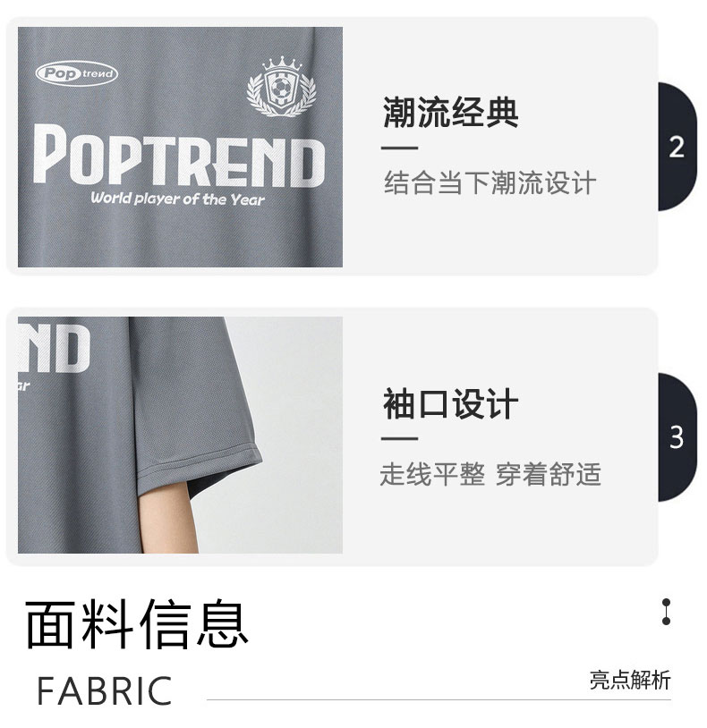Click the 面料信息 section title
This screenshot has width=707, height=728.
137,623
